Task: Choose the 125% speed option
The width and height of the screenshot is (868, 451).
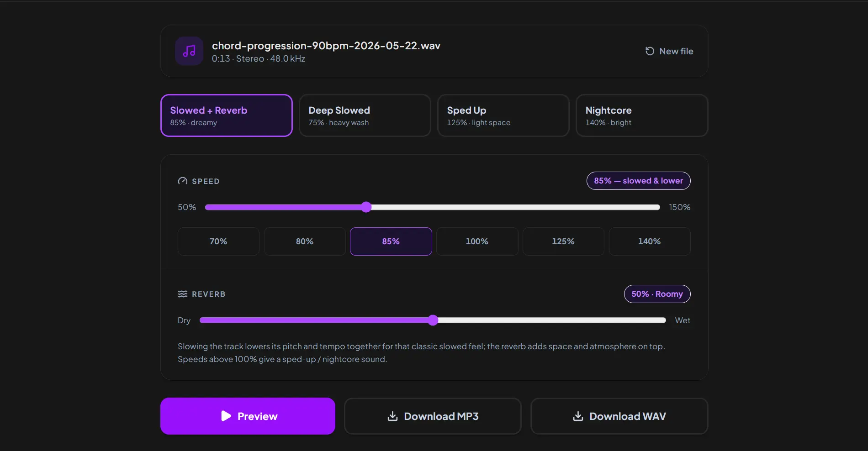Action: coord(563,241)
